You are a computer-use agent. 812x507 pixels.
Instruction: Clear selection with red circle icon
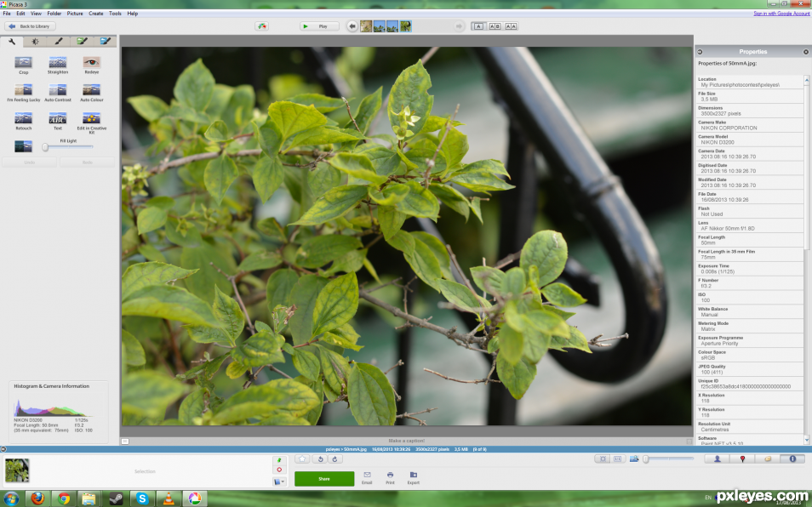(x=279, y=470)
